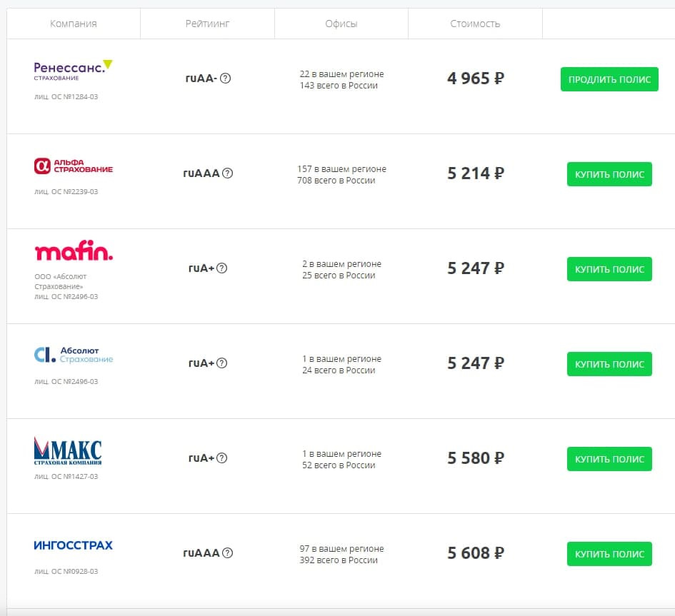This screenshot has height=616, width=675.
Task: Click the question mark beside AlfaStrakhovanie's ruAAA rating
Action: [228, 173]
